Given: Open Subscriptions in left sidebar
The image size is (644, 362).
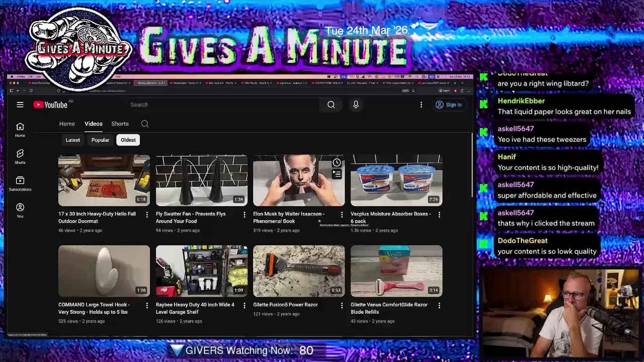Looking at the screenshot, I should pyautogui.click(x=20, y=184).
